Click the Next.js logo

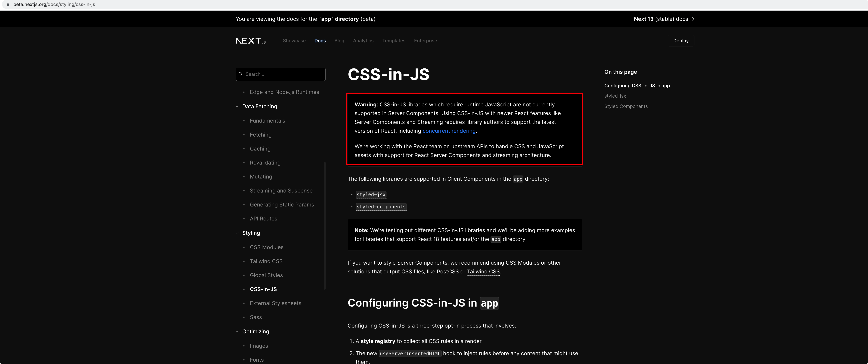click(250, 41)
